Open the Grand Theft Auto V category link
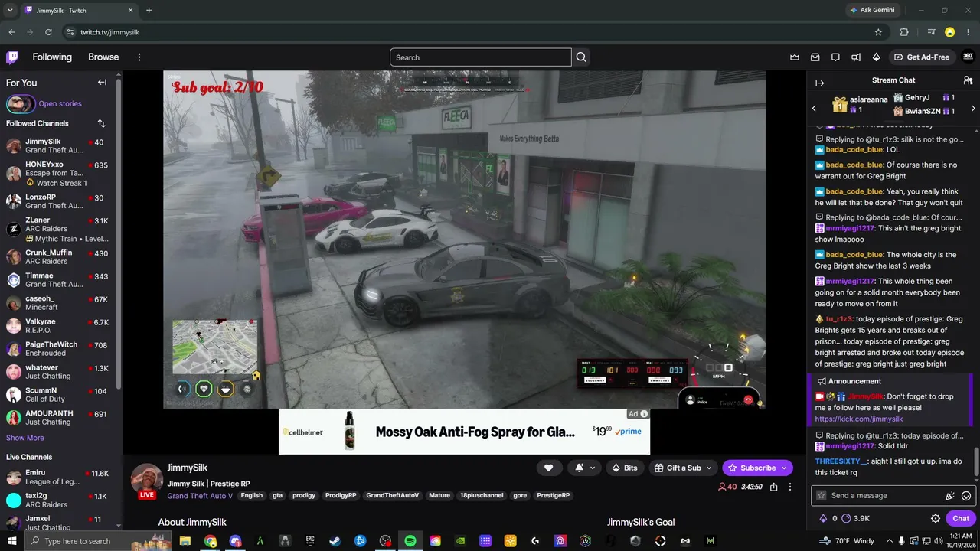The width and height of the screenshot is (980, 551). [x=200, y=496]
